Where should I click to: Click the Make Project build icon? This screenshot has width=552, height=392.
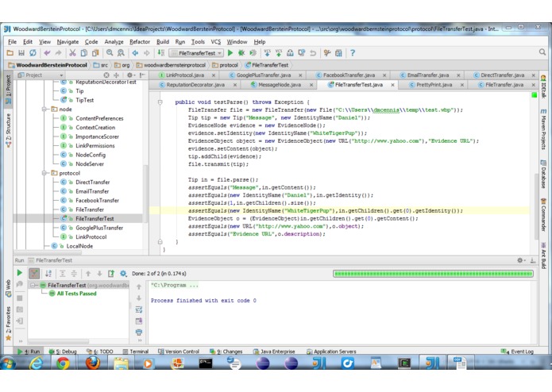tap(161, 53)
